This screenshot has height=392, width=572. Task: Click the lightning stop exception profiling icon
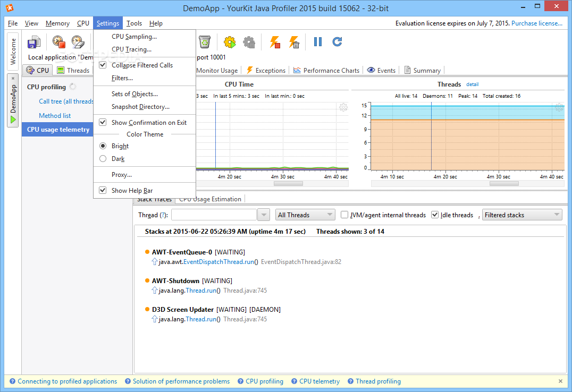click(x=275, y=42)
